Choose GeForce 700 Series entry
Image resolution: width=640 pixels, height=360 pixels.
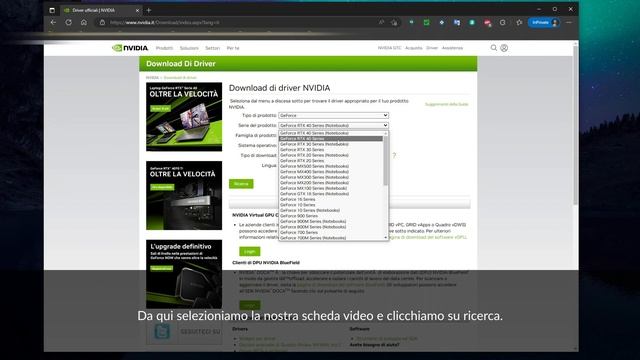point(331,232)
